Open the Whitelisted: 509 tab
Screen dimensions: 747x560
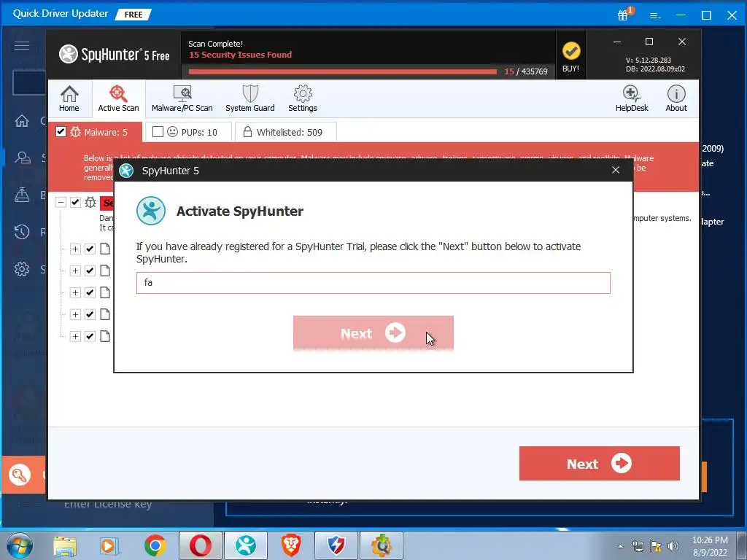[286, 132]
